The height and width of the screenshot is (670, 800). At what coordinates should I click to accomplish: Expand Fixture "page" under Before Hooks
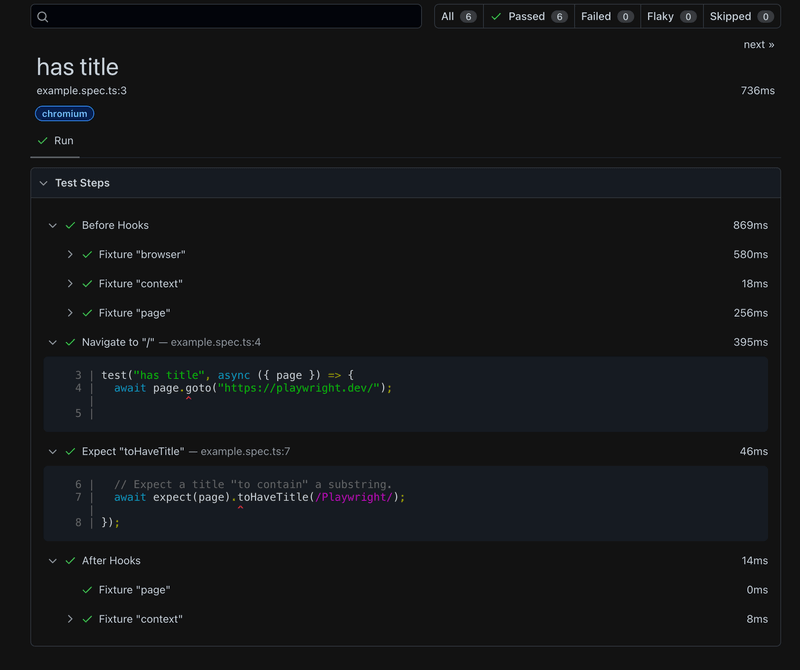click(x=70, y=313)
